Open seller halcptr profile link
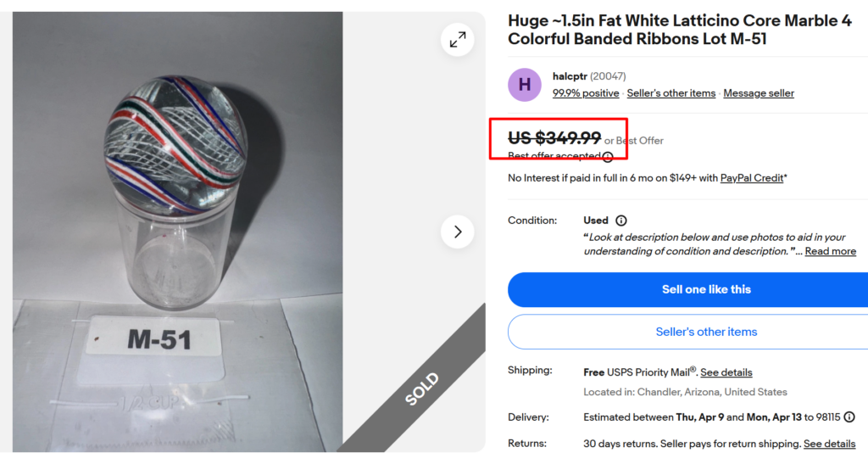 [x=569, y=76]
